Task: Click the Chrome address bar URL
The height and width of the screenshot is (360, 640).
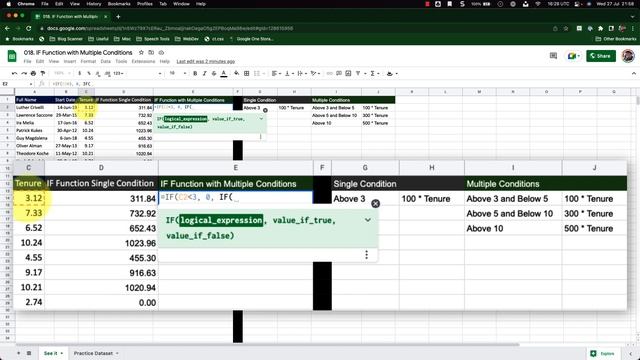Action: [170, 29]
